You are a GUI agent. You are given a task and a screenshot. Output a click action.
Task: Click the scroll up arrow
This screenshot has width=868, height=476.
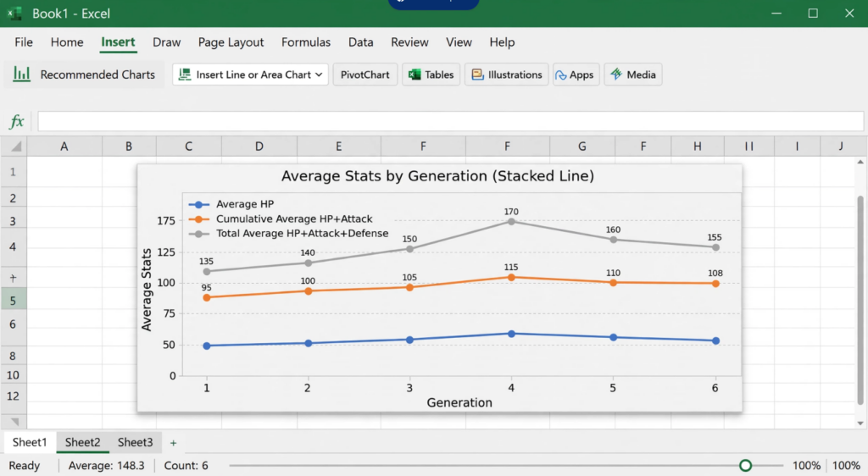pyautogui.click(x=860, y=162)
